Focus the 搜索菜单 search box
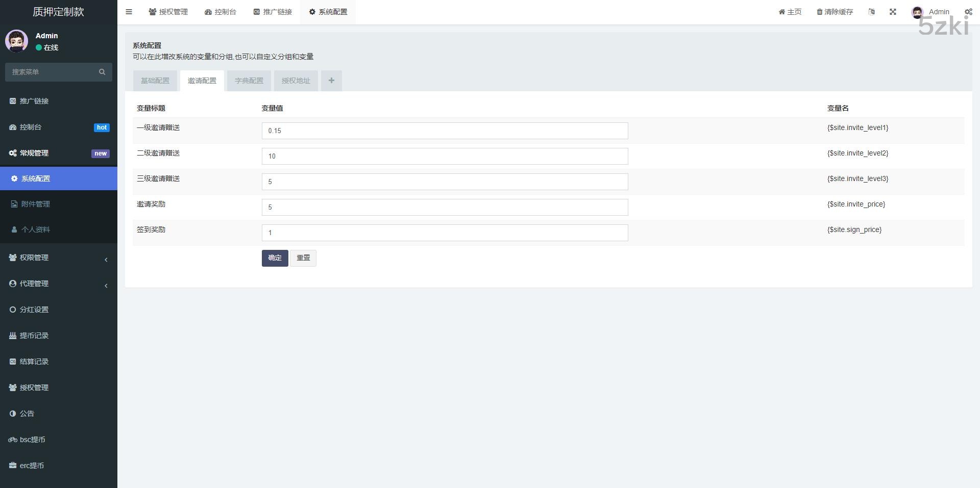980x488 pixels. tap(51, 72)
